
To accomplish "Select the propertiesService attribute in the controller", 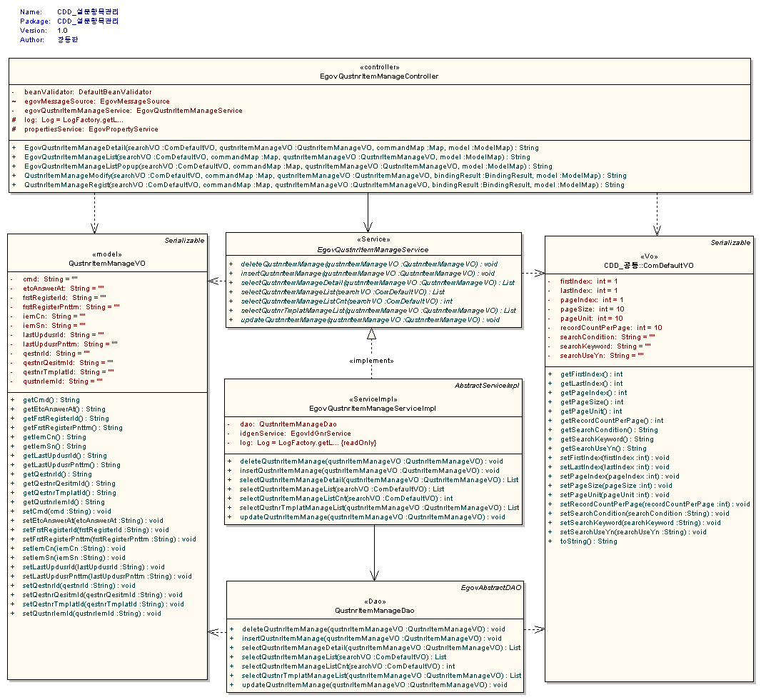I will [x=91, y=129].
